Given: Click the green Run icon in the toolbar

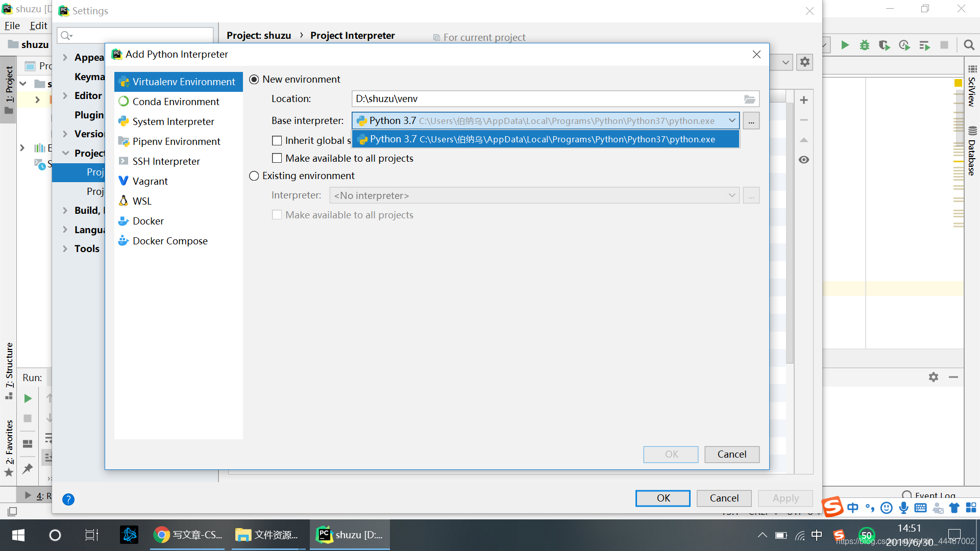Looking at the screenshot, I should tap(845, 45).
